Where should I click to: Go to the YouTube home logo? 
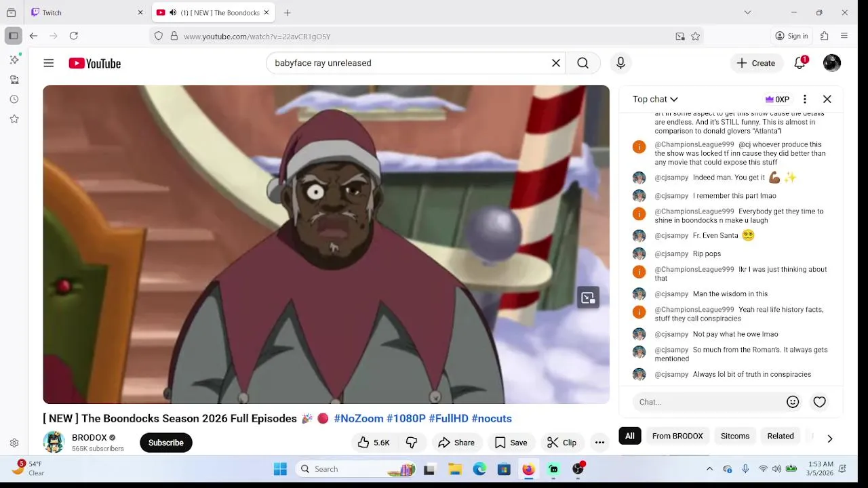[x=94, y=63]
